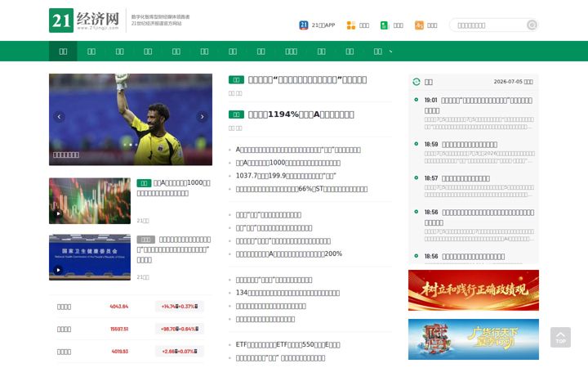Click the index value 15697.51
Image resolution: width=588 pixels, height=368 pixels.
tap(119, 329)
